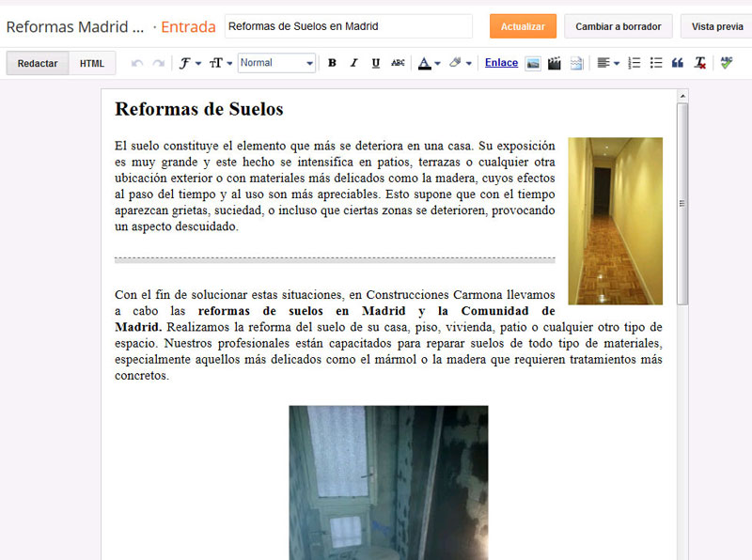
Task: Switch to the HTML tab
Action: 92,63
